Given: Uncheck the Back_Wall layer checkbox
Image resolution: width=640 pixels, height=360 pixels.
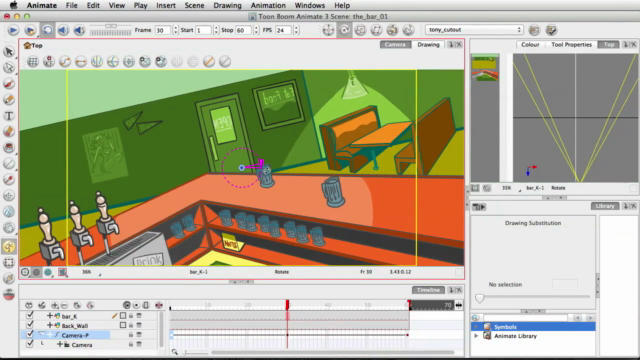Looking at the screenshot, I should click(x=29, y=325).
